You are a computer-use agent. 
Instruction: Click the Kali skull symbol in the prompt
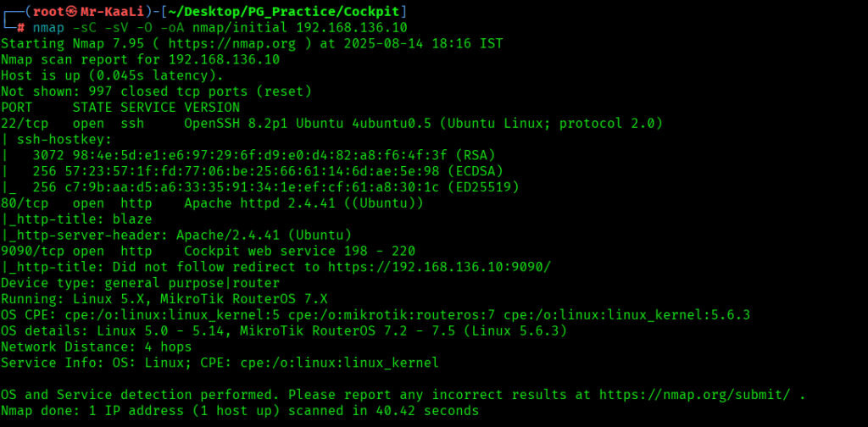pos(60,11)
